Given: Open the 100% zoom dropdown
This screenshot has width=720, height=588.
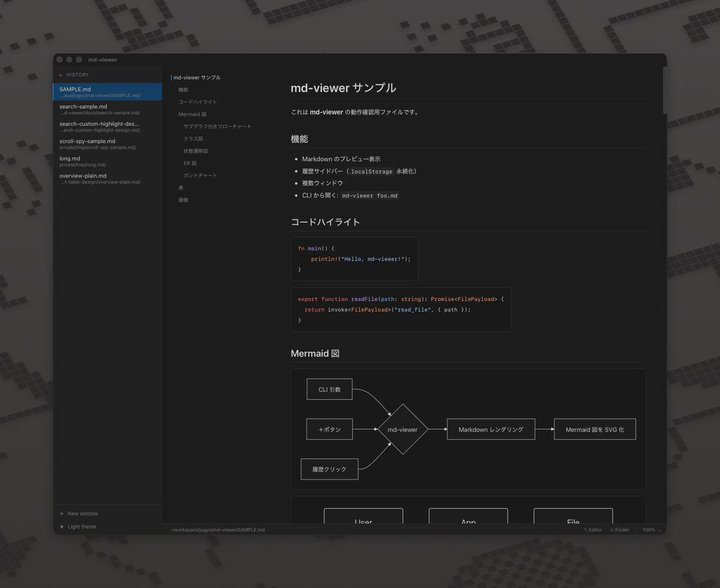Looking at the screenshot, I should coord(652,530).
